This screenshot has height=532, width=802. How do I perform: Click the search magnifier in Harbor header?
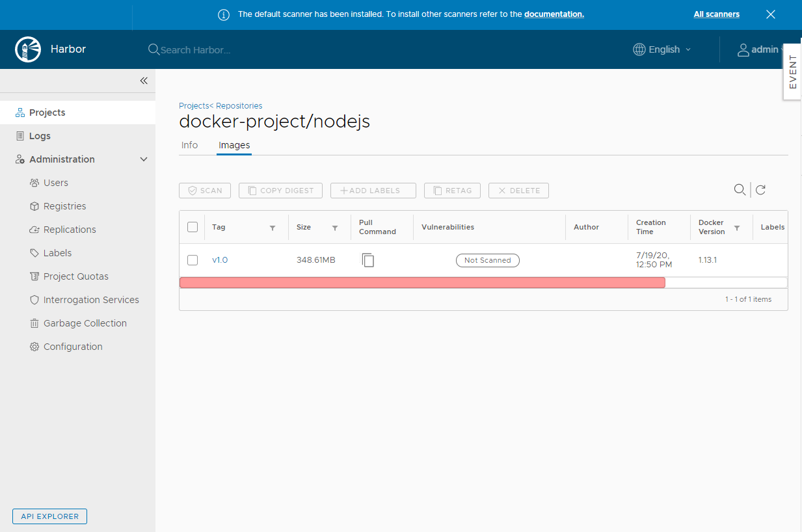click(154, 49)
